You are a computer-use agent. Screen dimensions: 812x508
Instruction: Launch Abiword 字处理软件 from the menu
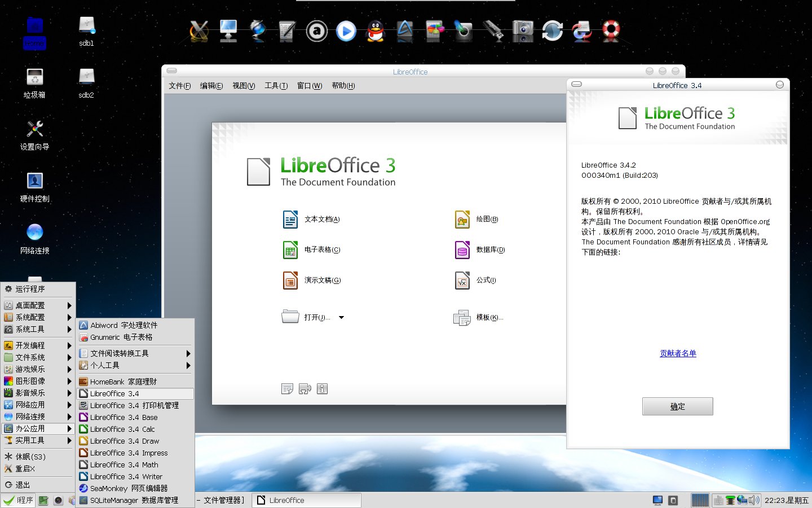[x=135, y=325]
